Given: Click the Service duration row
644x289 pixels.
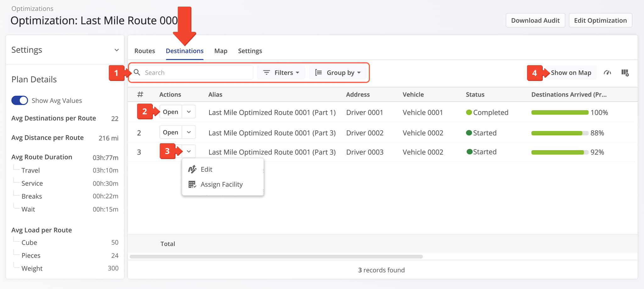Looking at the screenshot, I should pos(65,183).
